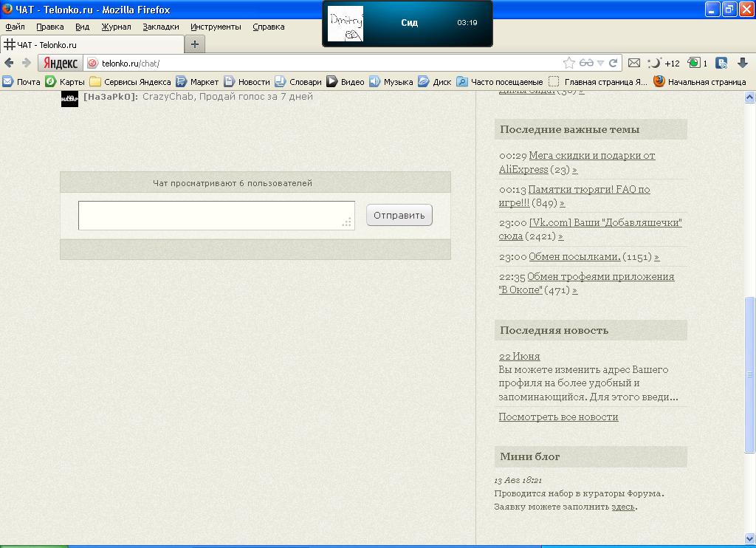
Task: Open the Диск bookmark
Action: point(434,82)
